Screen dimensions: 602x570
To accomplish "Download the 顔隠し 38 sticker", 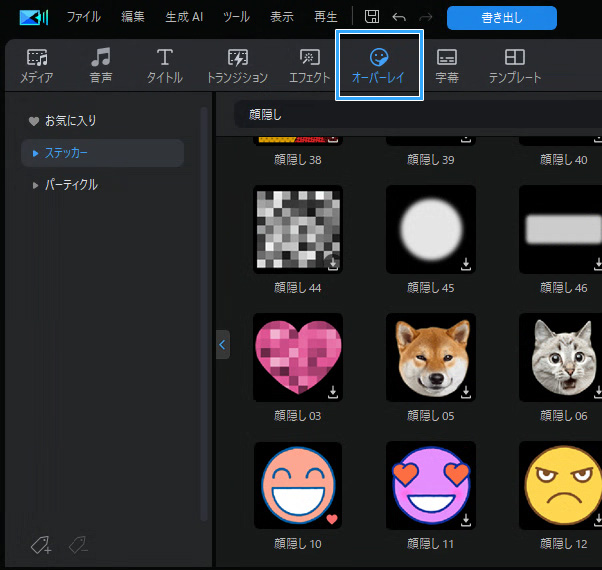I will 333,139.
